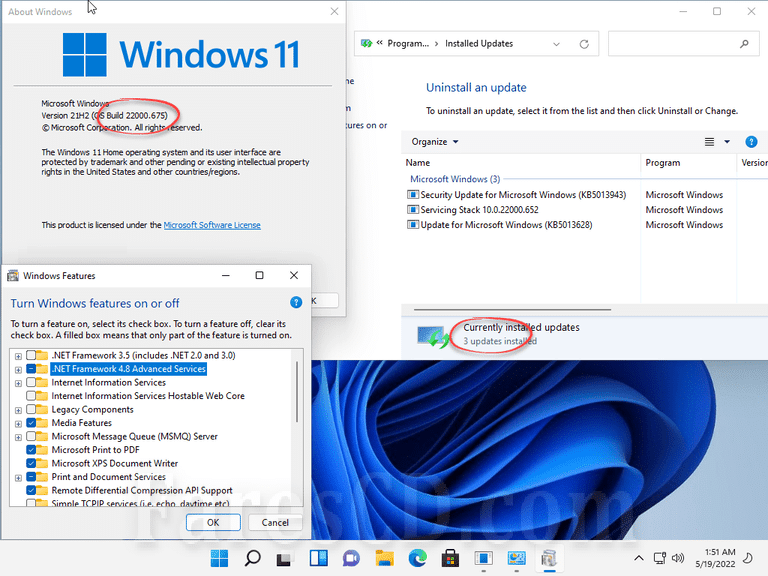The height and width of the screenshot is (576, 768).
Task: Click Program... breadcrumb in address bar
Action: click(x=408, y=44)
